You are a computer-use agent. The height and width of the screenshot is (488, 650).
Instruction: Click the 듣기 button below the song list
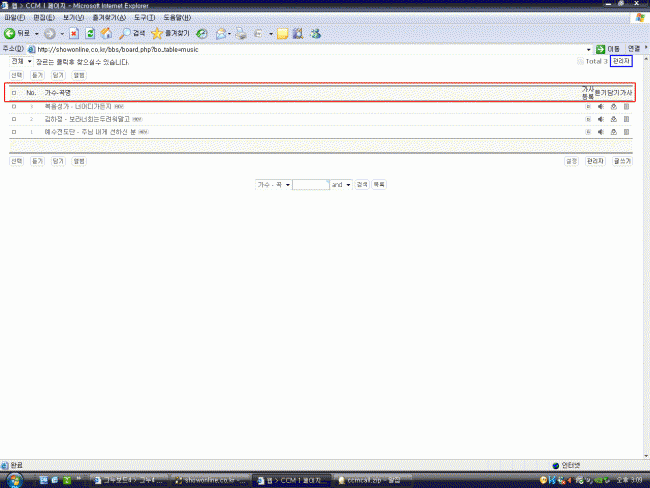[x=37, y=161]
